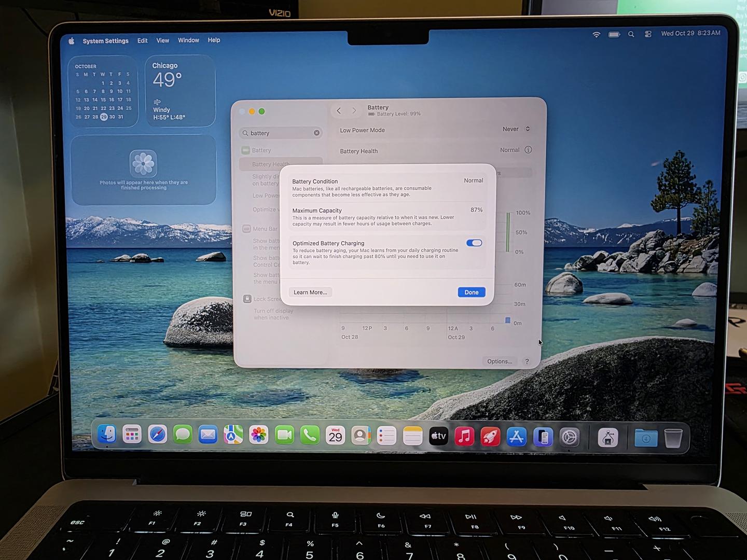Click the Battery Health info icon
The image size is (747, 560).
pos(528,150)
